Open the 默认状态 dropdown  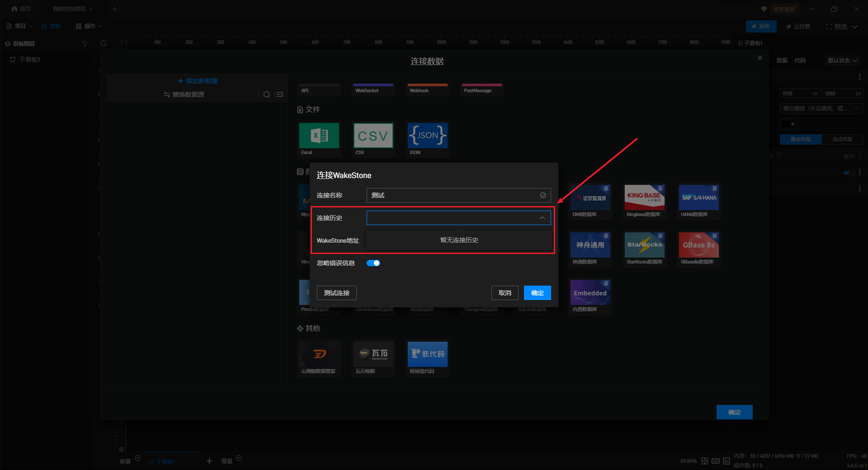[x=842, y=61]
